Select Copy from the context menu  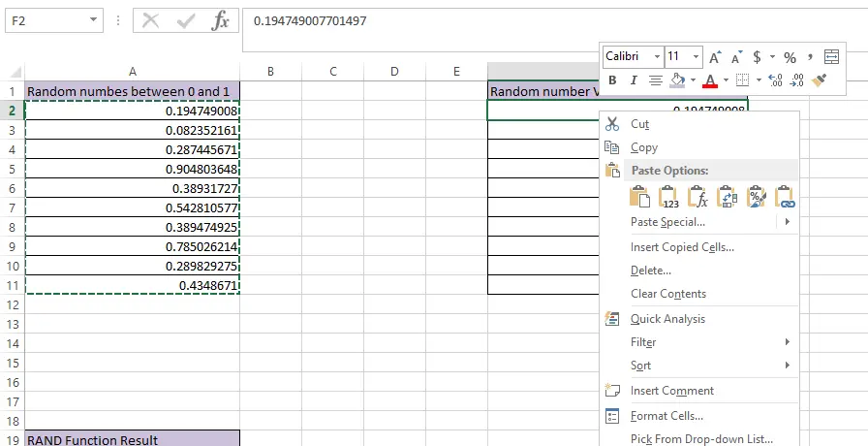(x=643, y=147)
